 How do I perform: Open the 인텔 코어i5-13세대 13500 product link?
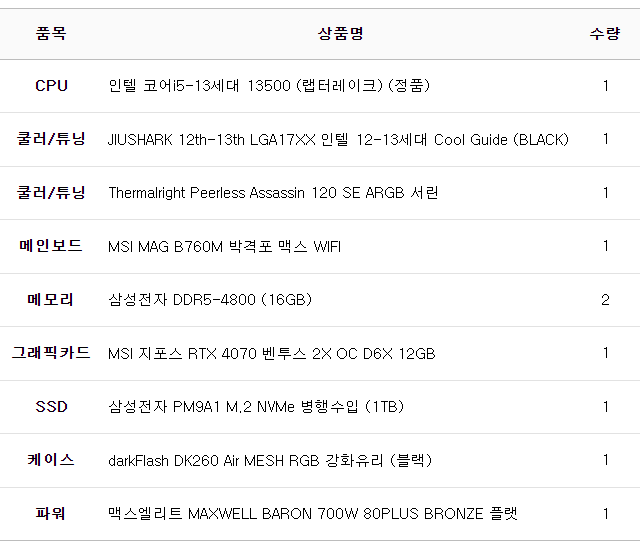[x=268, y=86]
